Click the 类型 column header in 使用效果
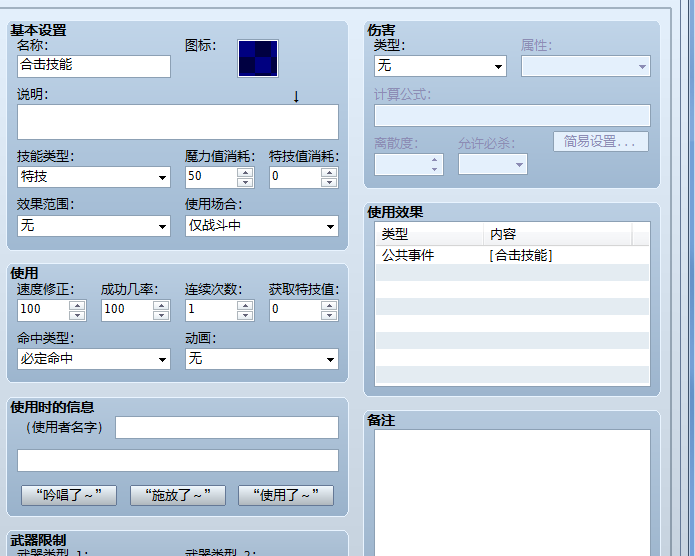 [429, 234]
